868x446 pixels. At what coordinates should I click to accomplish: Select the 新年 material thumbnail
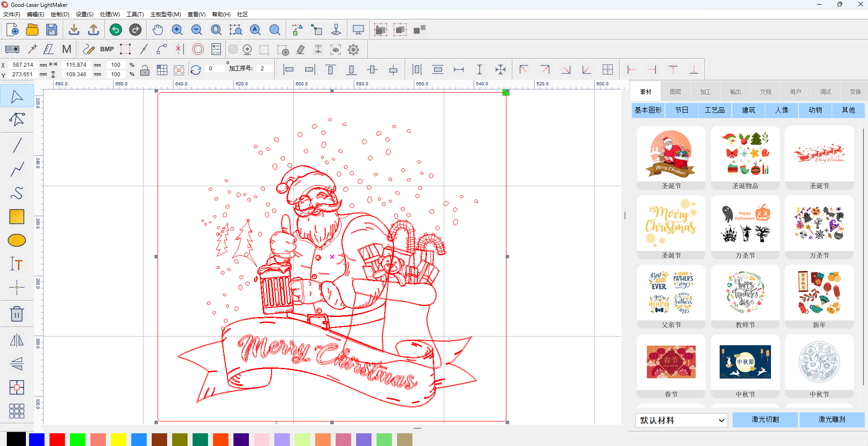point(819,297)
